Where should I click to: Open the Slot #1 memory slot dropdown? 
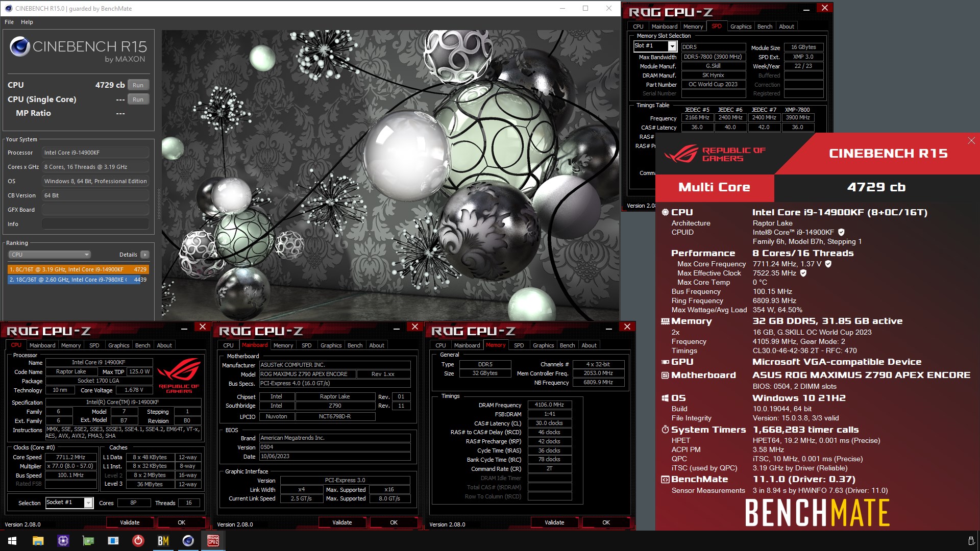672,46
